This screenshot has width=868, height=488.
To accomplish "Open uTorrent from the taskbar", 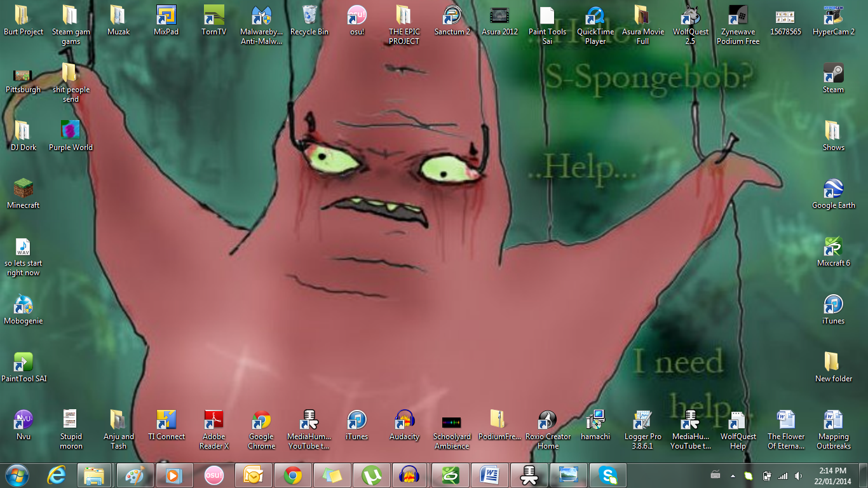I will click(x=370, y=475).
